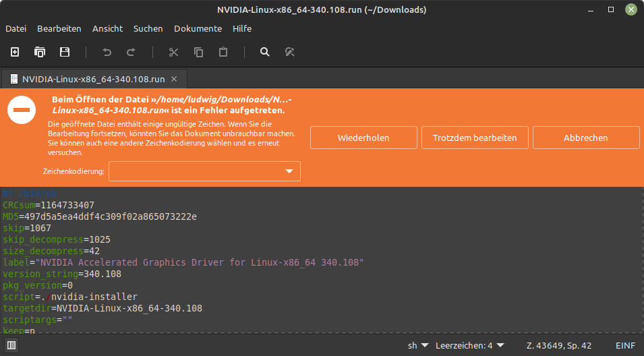Click the Wiederholen button
644x356 pixels.
point(363,138)
